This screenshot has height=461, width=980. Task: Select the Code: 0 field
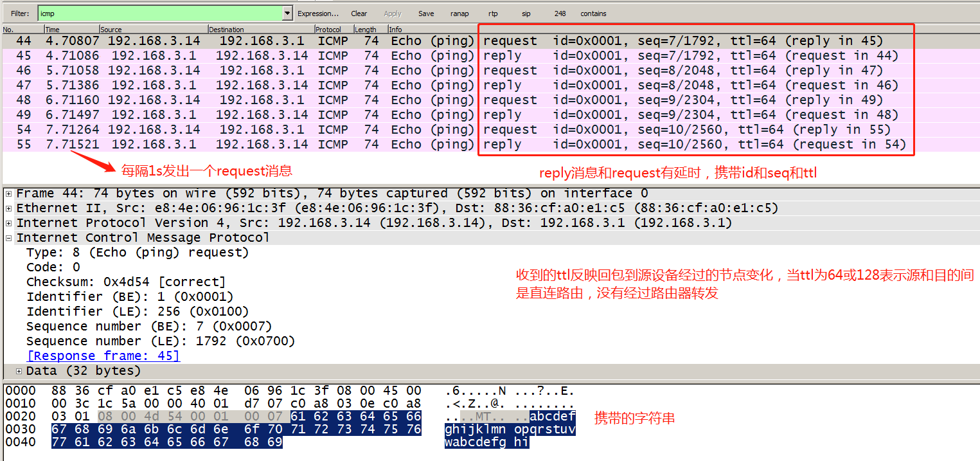click(x=53, y=267)
